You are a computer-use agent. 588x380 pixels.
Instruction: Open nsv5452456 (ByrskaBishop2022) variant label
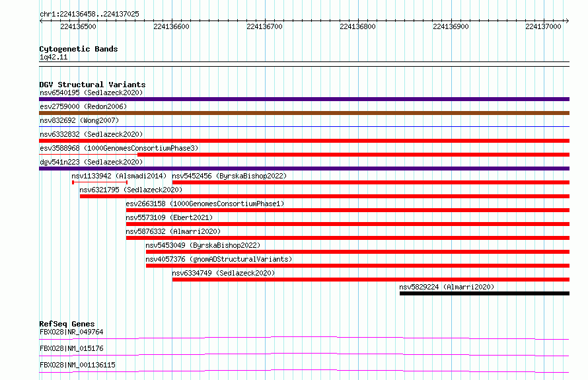pyautogui.click(x=229, y=176)
